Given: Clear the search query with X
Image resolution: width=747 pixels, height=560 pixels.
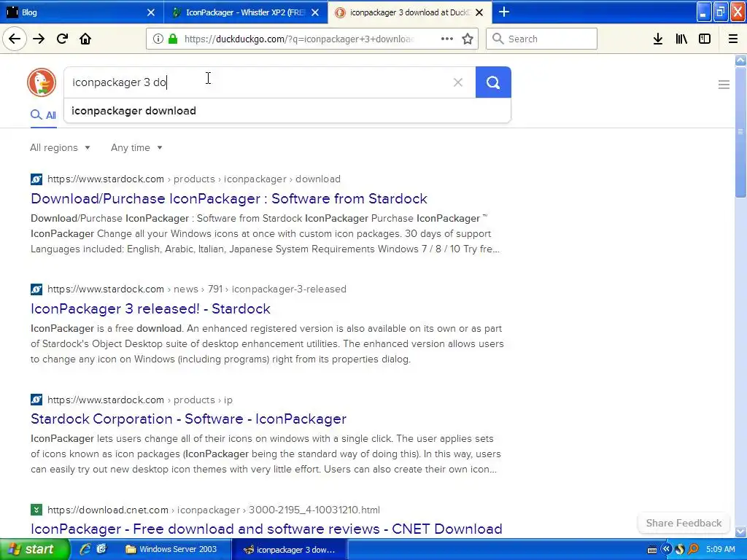Looking at the screenshot, I should pos(458,82).
